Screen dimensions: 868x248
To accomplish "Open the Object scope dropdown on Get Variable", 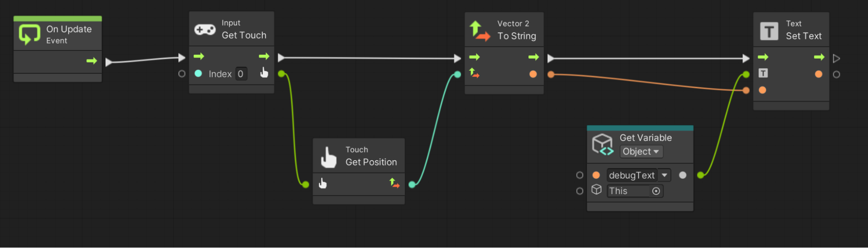I will [x=641, y=152].
